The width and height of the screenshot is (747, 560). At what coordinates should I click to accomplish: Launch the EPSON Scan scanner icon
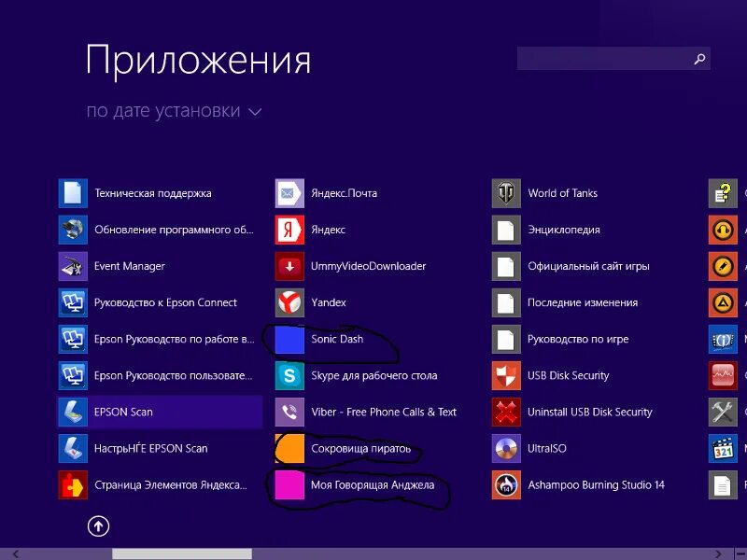click(73, 412)
